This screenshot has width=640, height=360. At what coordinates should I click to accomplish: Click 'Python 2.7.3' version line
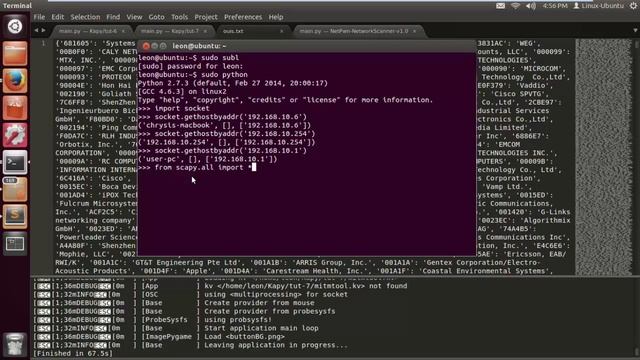click(x=233, y=83)
